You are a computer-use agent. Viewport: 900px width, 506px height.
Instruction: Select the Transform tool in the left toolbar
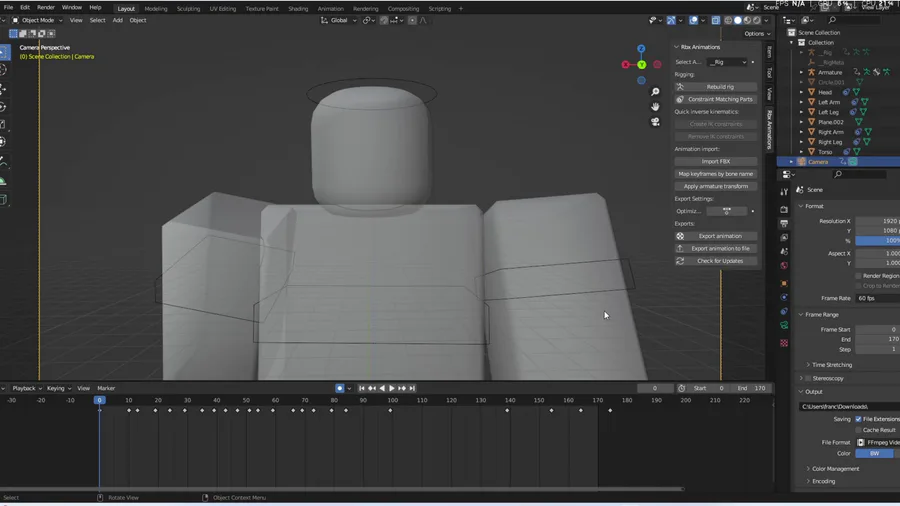[x=3, y=142]
